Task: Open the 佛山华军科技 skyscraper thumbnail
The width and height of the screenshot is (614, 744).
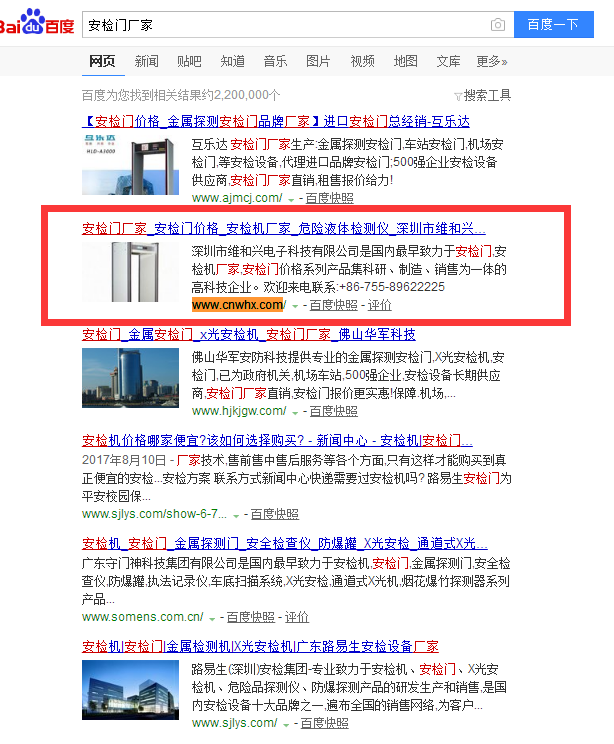Action: (x=130, y=378)
